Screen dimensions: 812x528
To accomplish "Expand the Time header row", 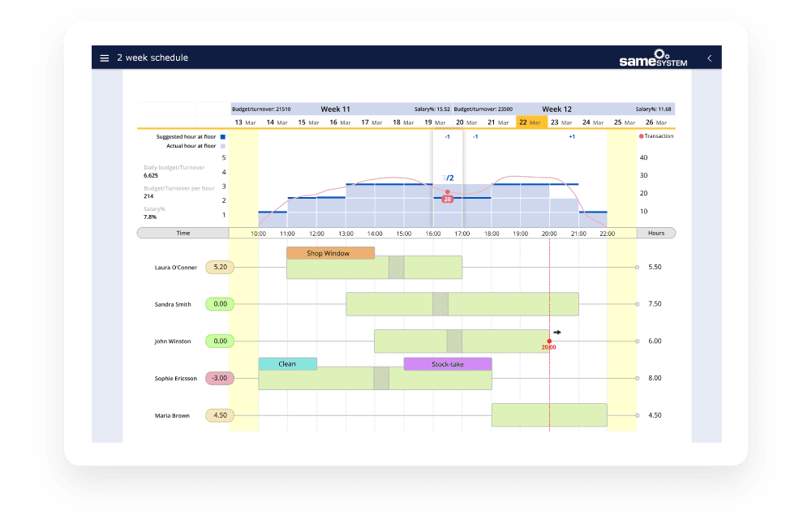I will click(183, 233).
